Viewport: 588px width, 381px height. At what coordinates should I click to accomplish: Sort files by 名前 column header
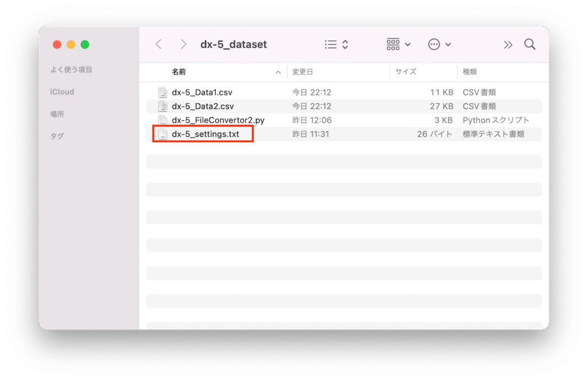click(x=179, y=72)
